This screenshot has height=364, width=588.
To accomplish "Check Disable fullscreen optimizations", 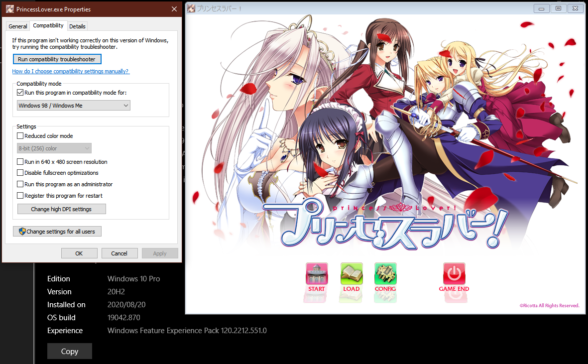I will 20,172.
